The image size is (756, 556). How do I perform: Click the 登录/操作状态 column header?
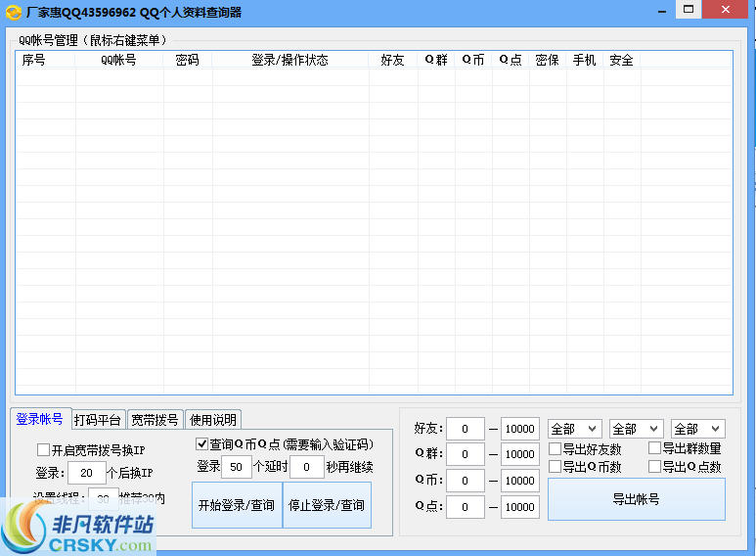290,60
